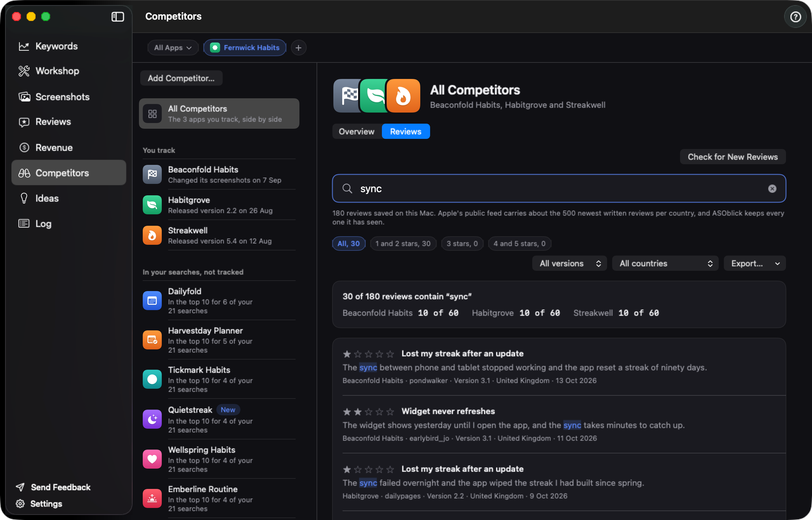Open the All versions selector
Screen dimensions: 812x520
coord(569,263)
